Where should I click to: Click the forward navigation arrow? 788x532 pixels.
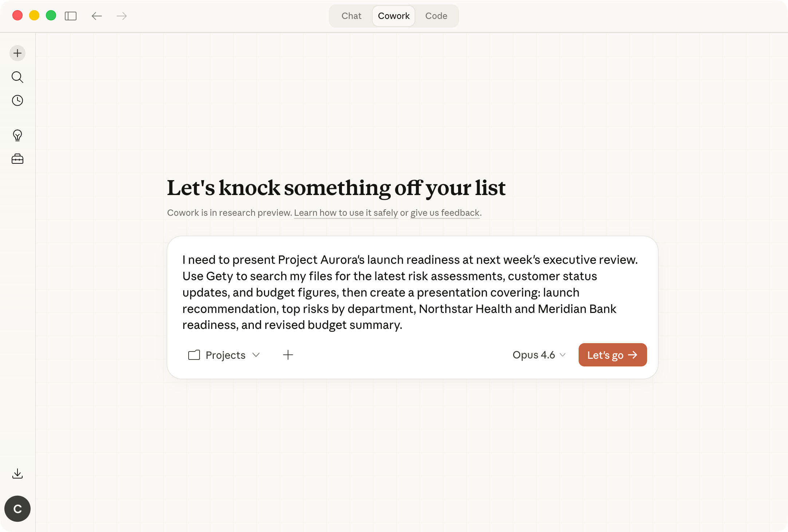point(121,16)
